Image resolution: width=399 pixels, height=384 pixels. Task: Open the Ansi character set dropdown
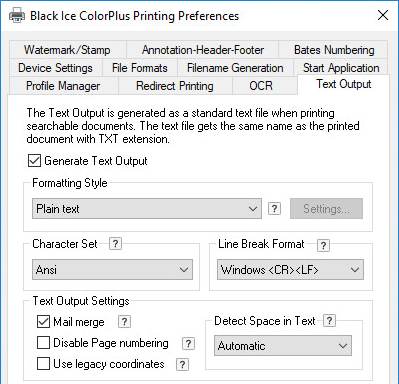point(112,270)
